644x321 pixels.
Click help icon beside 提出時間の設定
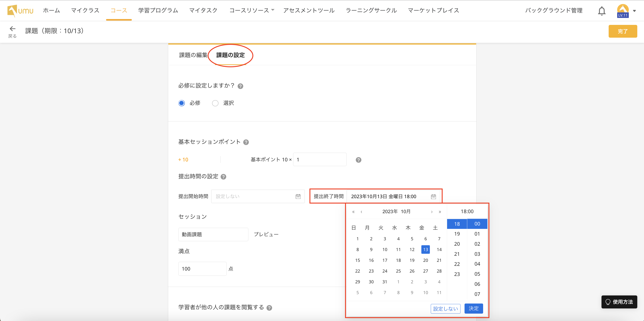(224, 177)
